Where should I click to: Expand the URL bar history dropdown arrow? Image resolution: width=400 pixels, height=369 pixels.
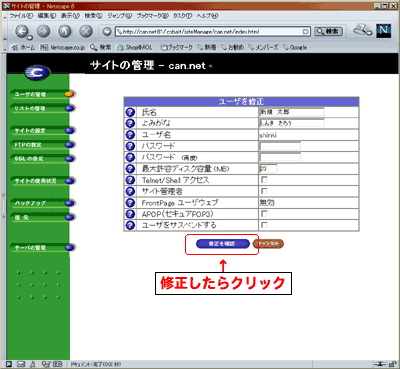tap(305, 32)
